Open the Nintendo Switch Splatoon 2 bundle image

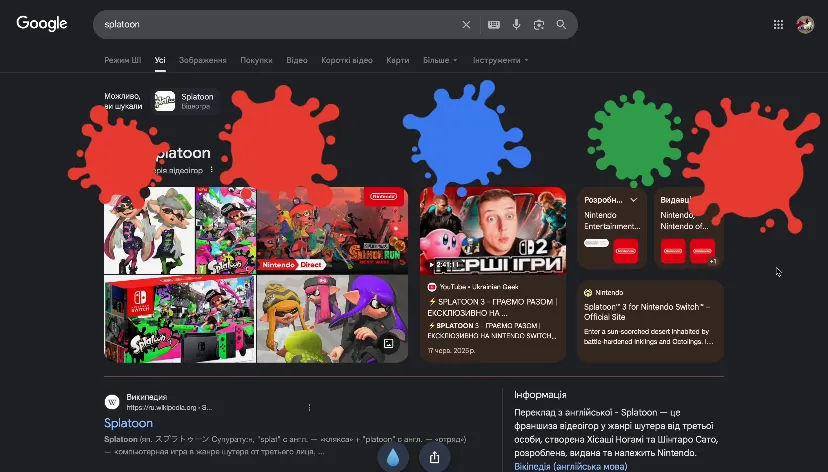point(180,319)
